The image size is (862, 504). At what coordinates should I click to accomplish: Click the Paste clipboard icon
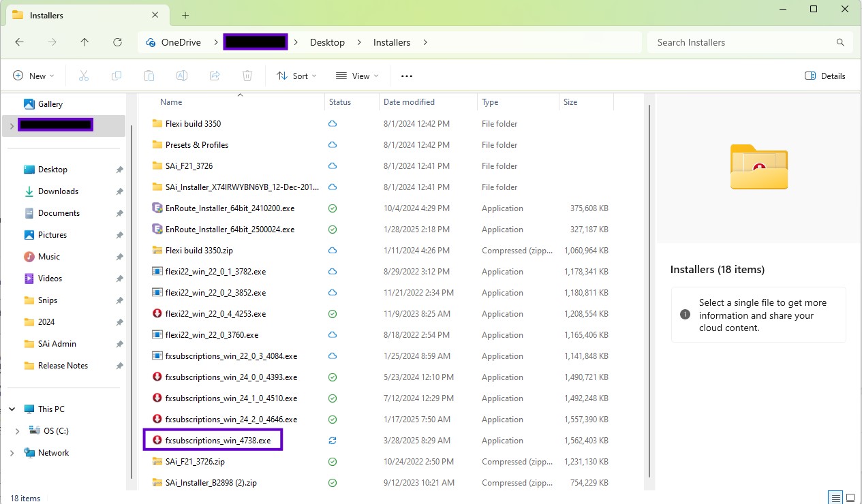tap(149, 76)
